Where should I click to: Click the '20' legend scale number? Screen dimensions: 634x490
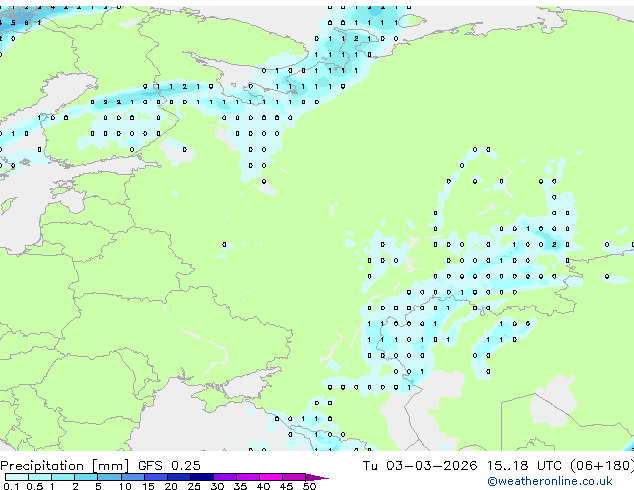click(x=171, y=486)
